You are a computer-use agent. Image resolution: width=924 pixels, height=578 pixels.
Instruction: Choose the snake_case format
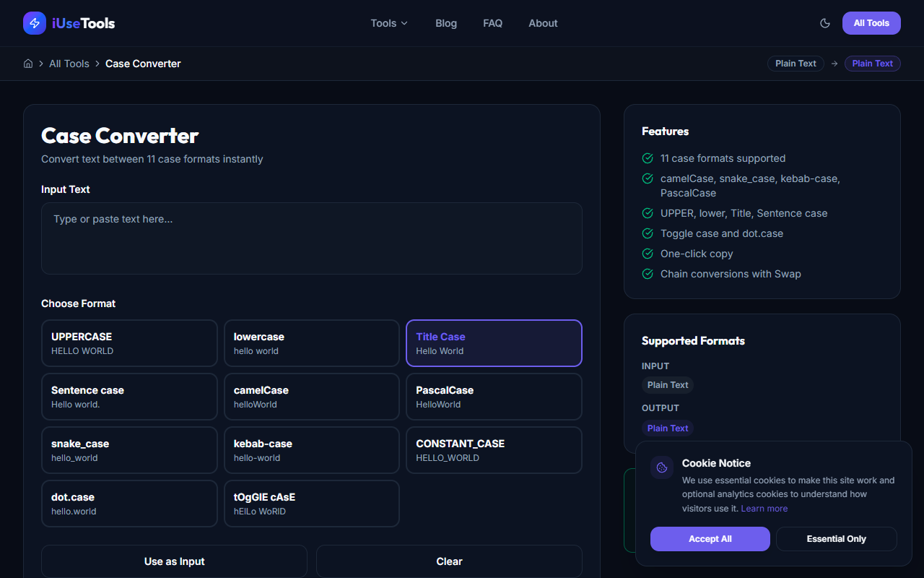click(129, 449)
